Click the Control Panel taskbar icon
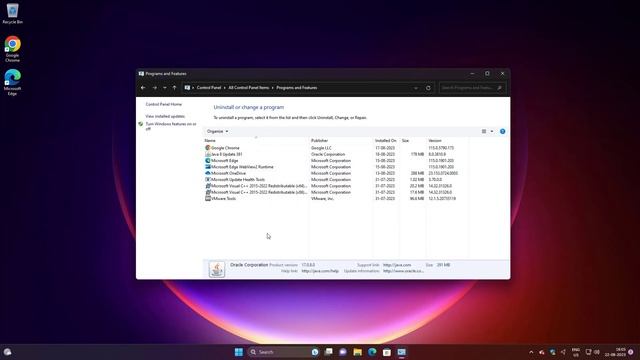The height and width of the screenshot is (360, 640). 402,352
